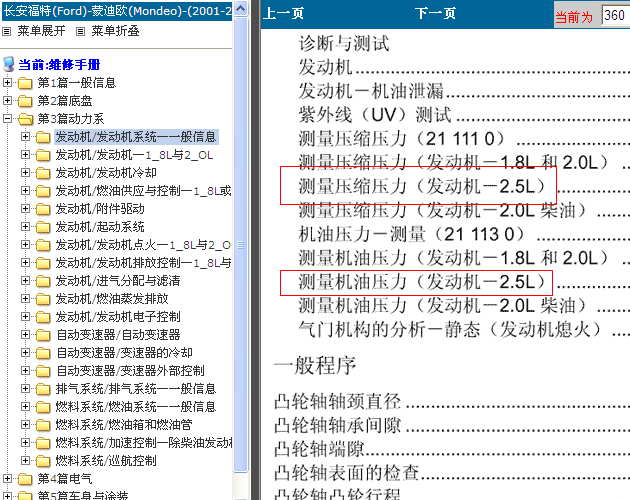Click 机油压力—测量（21 113 0） entry
The image size is (630, 500).
click(412, 234)
